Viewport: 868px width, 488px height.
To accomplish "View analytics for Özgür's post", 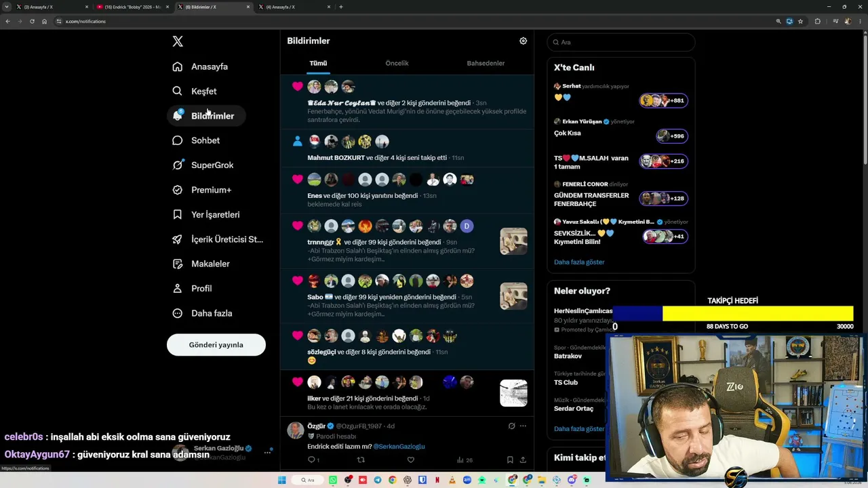I will point(465,460).
